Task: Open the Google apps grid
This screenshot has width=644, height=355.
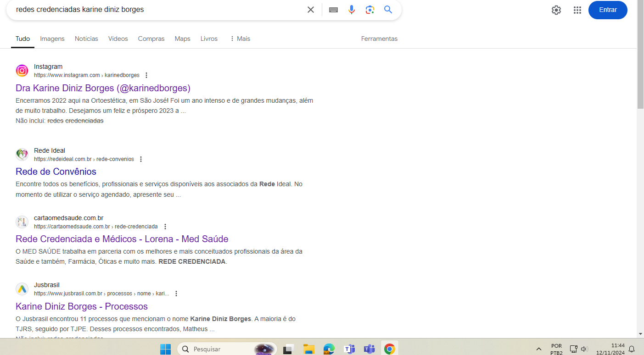Action: coord(577,10)
